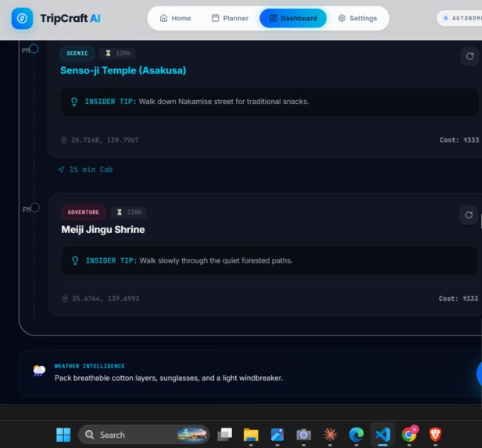Switch to Visual Studio Code on taskbar

pos(383,435)
